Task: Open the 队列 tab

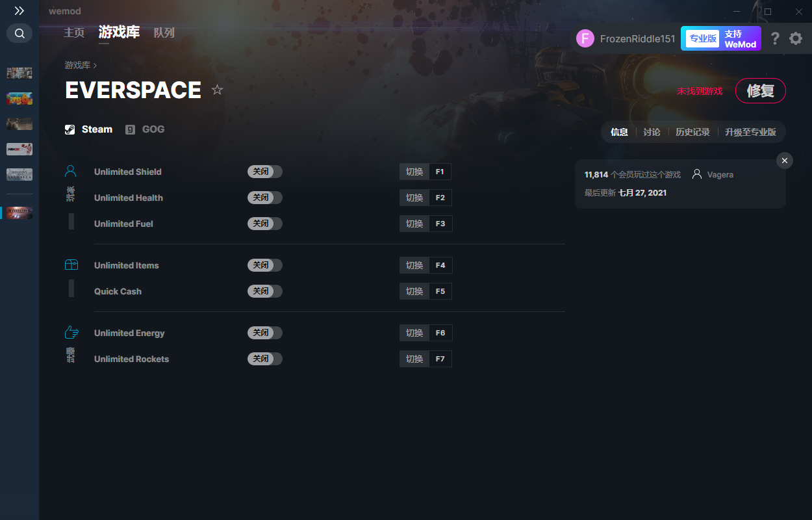Action: tap(164, 32)
